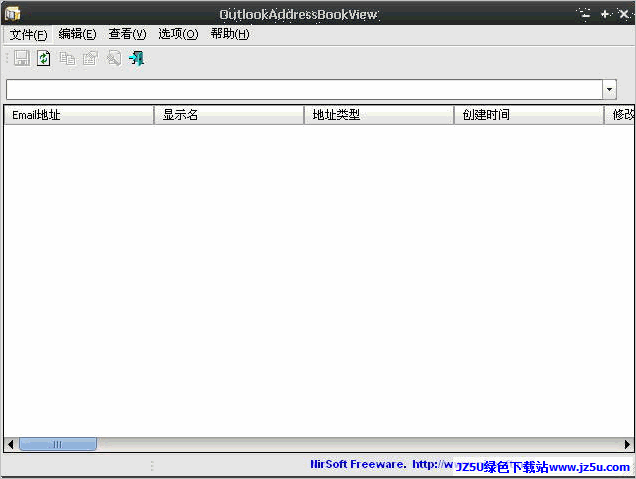Open the NirSoft Freeware status bar link

pos(381,464)
